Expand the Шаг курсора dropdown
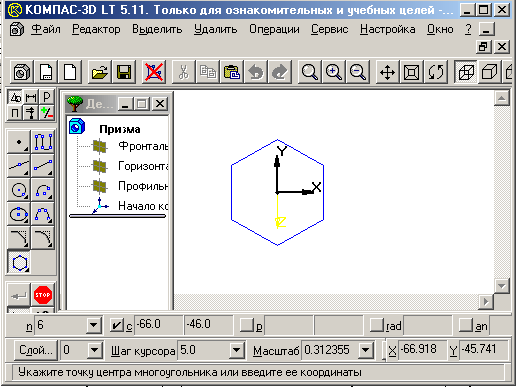Image resolution: width=516 pixels, height=387 pixels. tap(236, 350)
